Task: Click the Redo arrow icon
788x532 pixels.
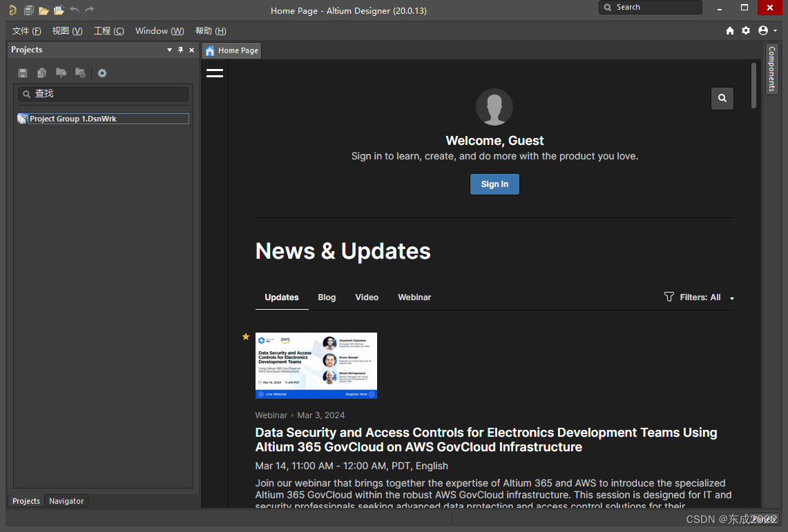Action: tap(90, 10)
